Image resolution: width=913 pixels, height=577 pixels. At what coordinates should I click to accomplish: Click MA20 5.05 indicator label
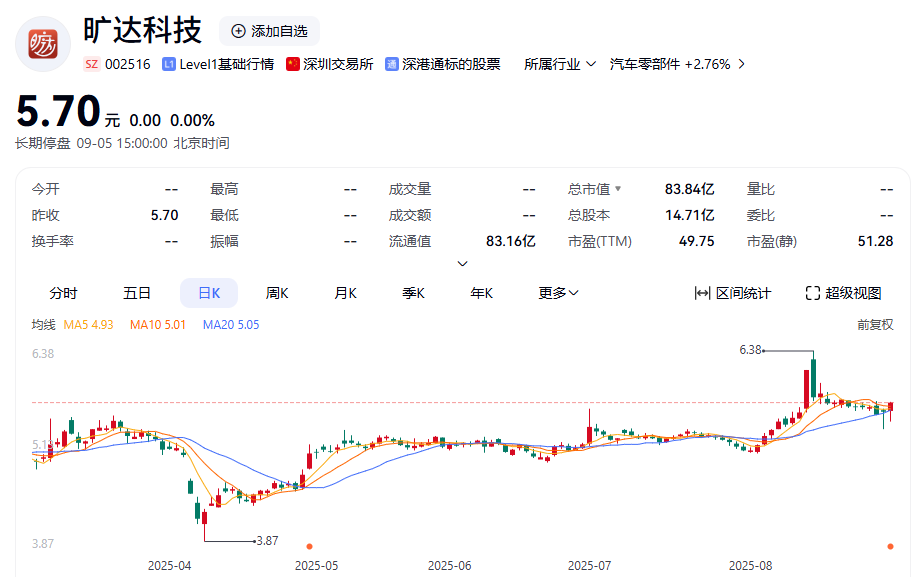[231, 324]
